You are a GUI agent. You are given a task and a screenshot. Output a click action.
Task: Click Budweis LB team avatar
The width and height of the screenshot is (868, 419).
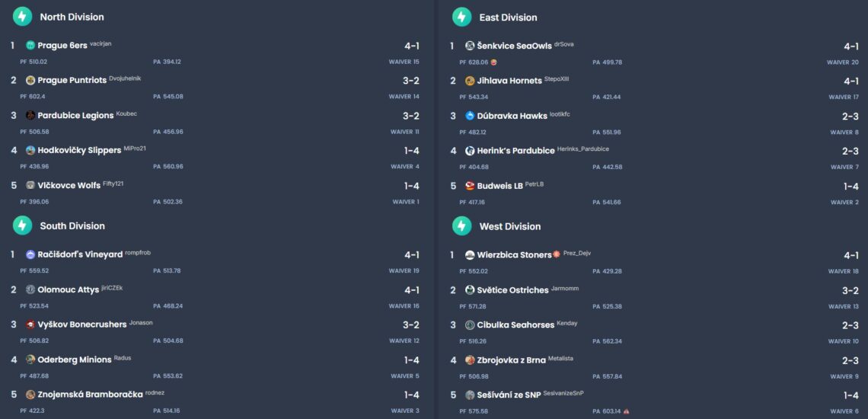(x=470, y=186)
